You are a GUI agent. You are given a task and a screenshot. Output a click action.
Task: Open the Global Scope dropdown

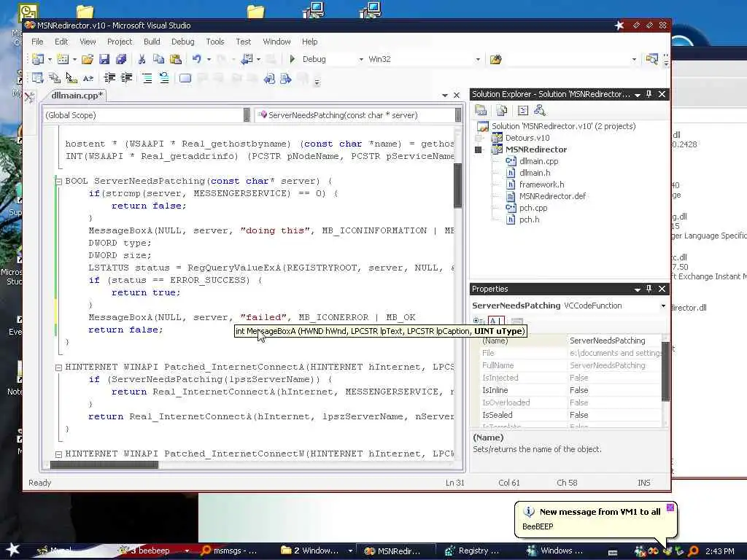pyautogui.click(x=247, y=114)
